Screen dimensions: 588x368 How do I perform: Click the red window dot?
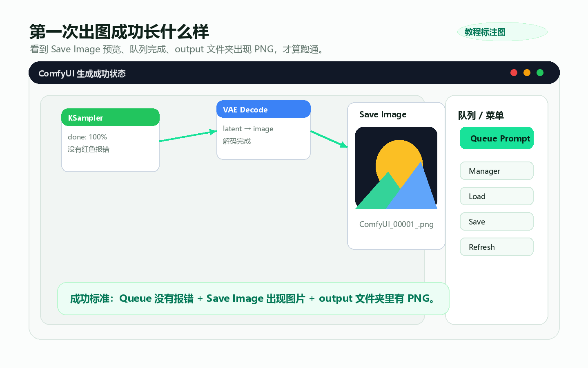514,73
